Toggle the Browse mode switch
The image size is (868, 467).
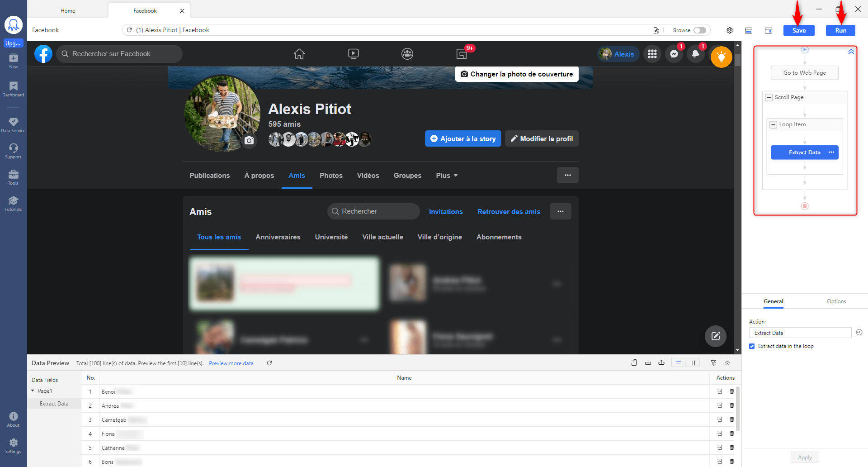(x=699, y=30)
